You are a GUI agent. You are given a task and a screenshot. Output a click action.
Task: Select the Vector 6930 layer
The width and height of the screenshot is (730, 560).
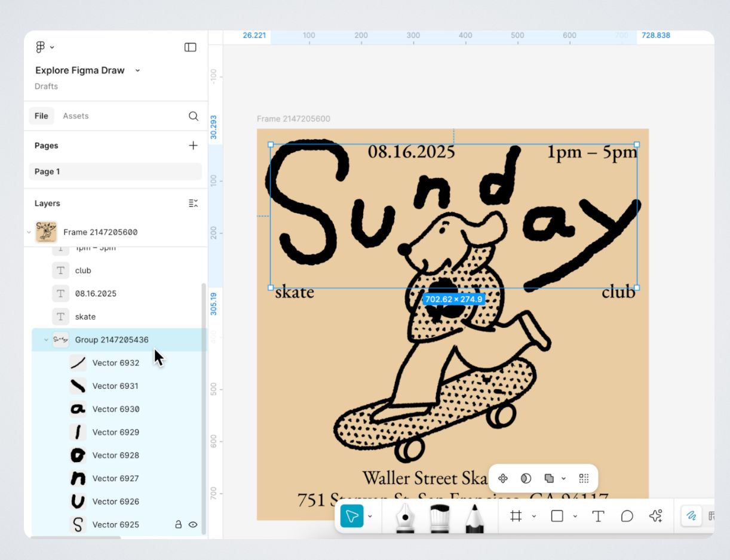(117, 409)
